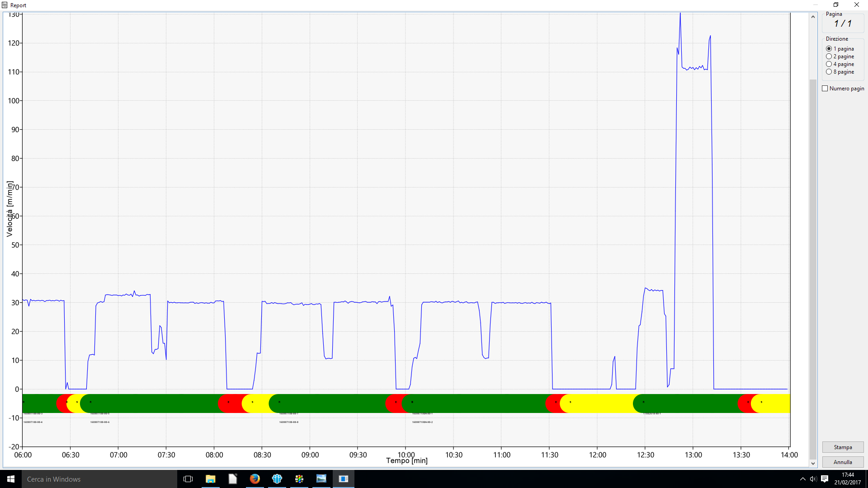
Task: Click the Stampa button to print
Action: pyautogui.click(x=843, y=447)
